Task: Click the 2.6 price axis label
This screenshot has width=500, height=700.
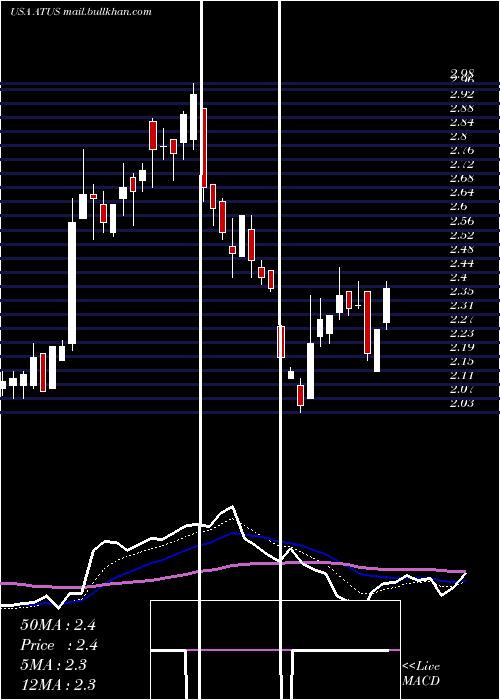Action: click(x=459, y=206)
